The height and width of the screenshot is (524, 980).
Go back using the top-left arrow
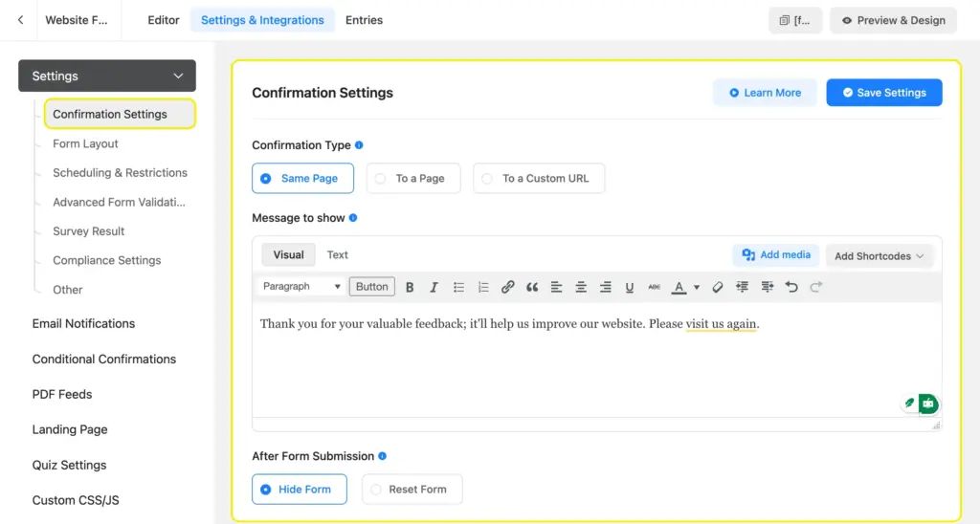[x=21, y=20]
